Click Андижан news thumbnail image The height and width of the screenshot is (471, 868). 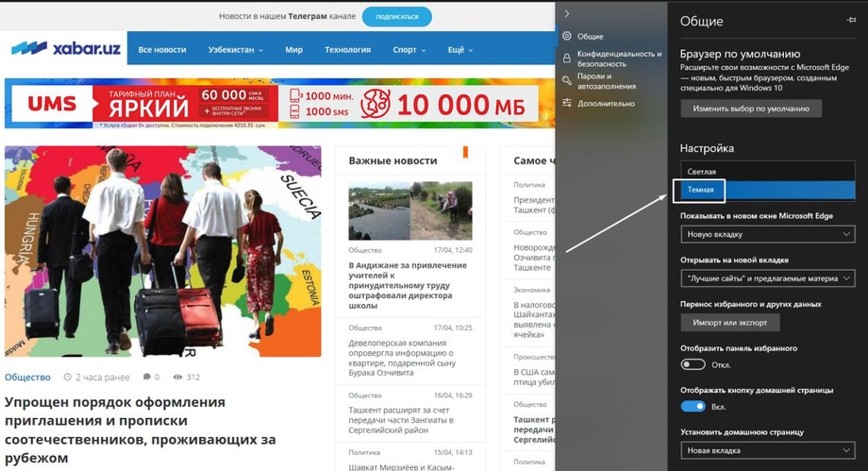coord(410,210)
